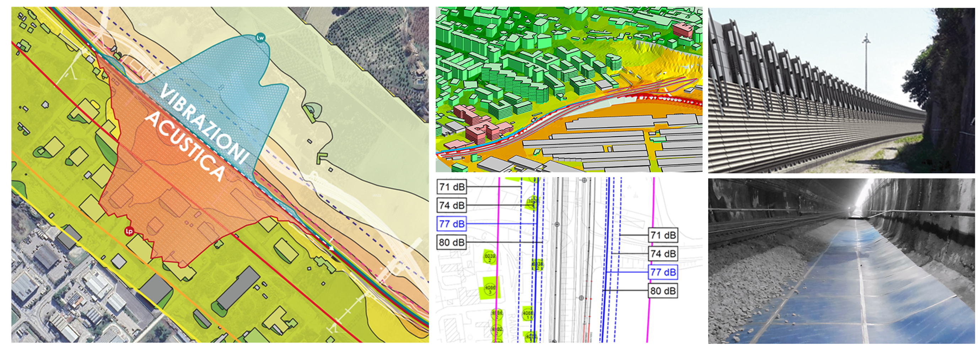This screenshot has width=980, height=363.
Task: Click the teal Lw marker on the map
Action: [x=260, y=38]
